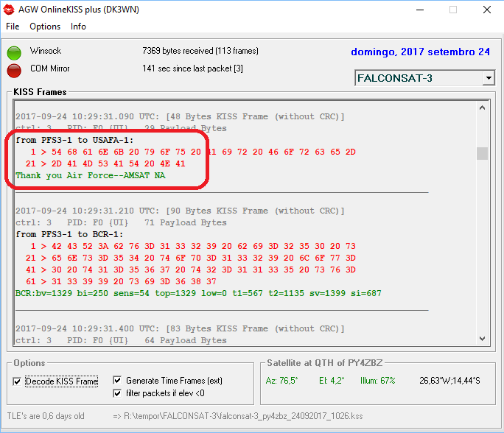Click the '71 Payload Bytes' line
This screenshot has width=504, height=433.
coord(121,222)
